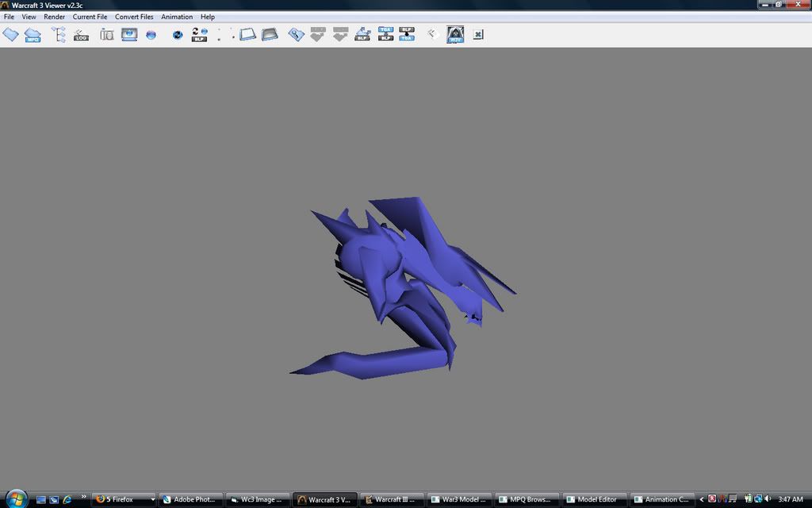The width and height of the screenshot is (812, 508).
Task: Click the blue 3D model in viewport
Action: click(x=403, y=288)
